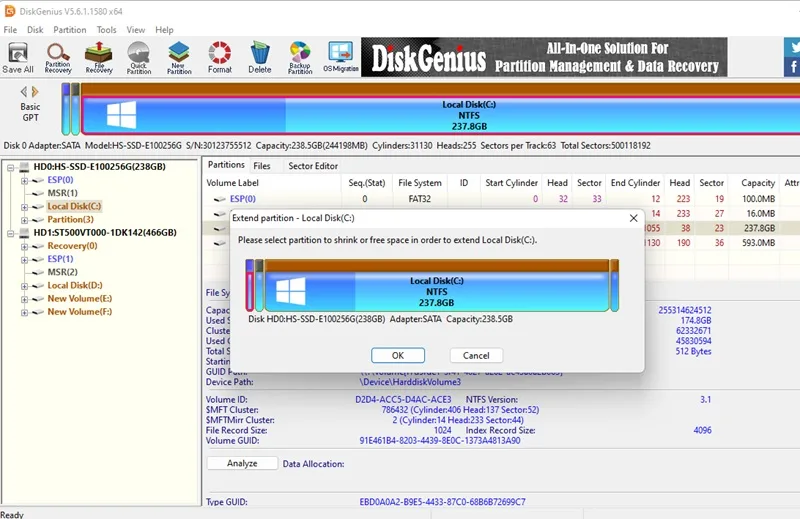Image resolution: width=800 pixels, height=519 pixels.
Task: Launch the File Recovery tool
Action: pyautogui.click(x=98, y=58)
